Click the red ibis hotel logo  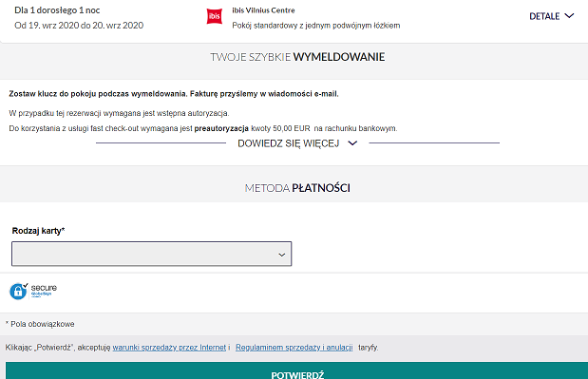pyautogui.click(x=214, y=16)
